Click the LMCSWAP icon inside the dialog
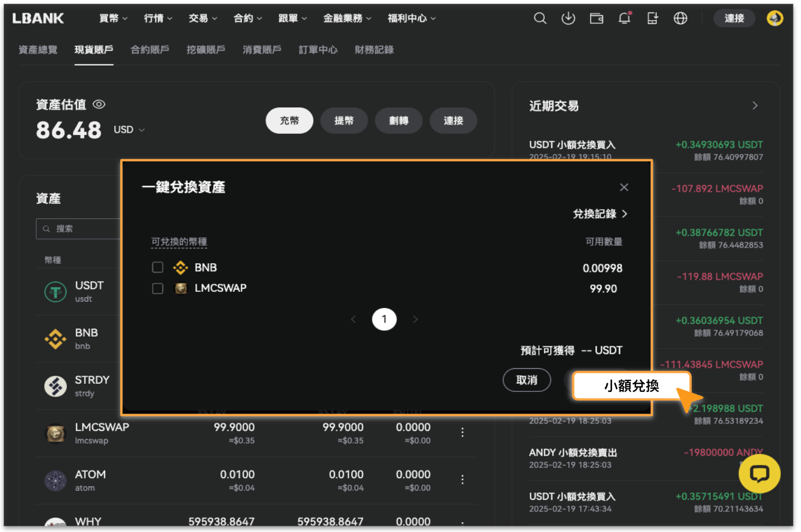 (x=180, y=288)
